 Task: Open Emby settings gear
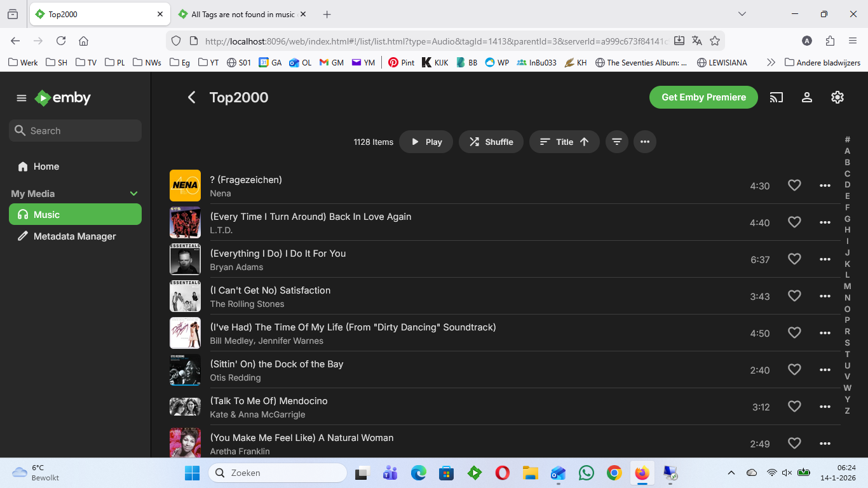pyautogui.click(x=837, y=97)
